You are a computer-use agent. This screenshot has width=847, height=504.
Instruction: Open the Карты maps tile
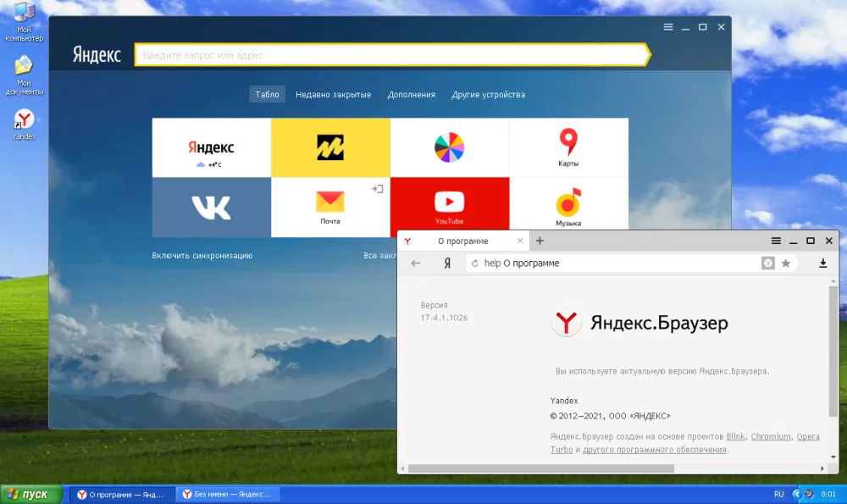coord(568,147)
